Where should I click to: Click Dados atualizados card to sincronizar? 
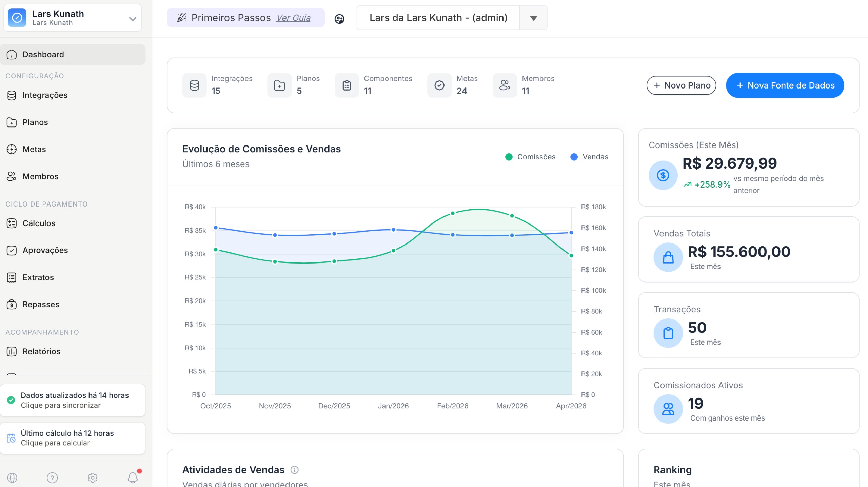point(73,400)
